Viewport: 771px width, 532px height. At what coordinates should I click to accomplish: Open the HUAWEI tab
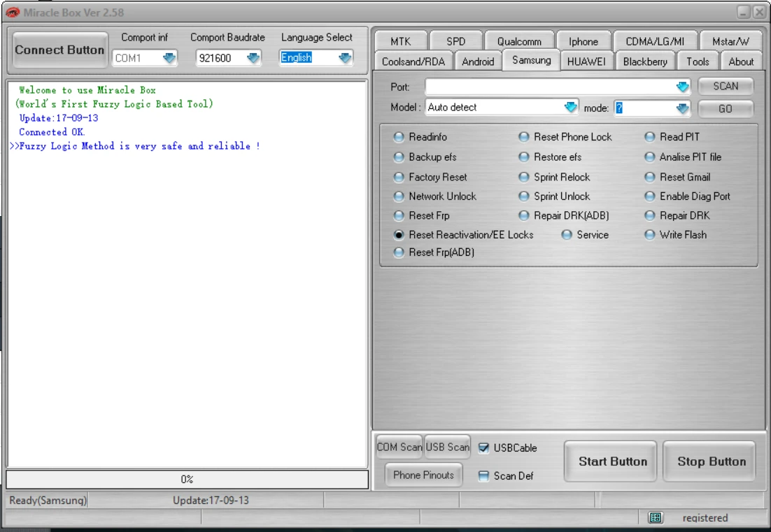586,62
